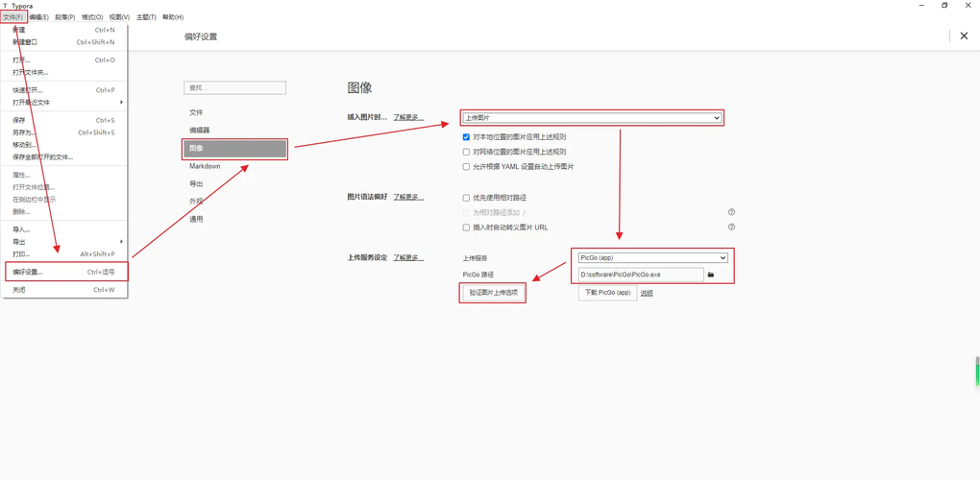Open the 文件(F) menu in menu bar
Viewport: 980px width, 480px height.
pos(13,17)
